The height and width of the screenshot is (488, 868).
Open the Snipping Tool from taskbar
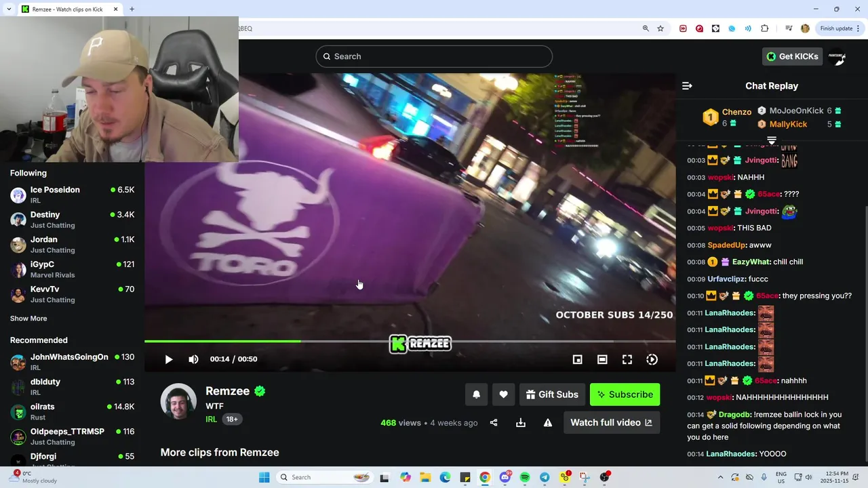coord(585,477)
